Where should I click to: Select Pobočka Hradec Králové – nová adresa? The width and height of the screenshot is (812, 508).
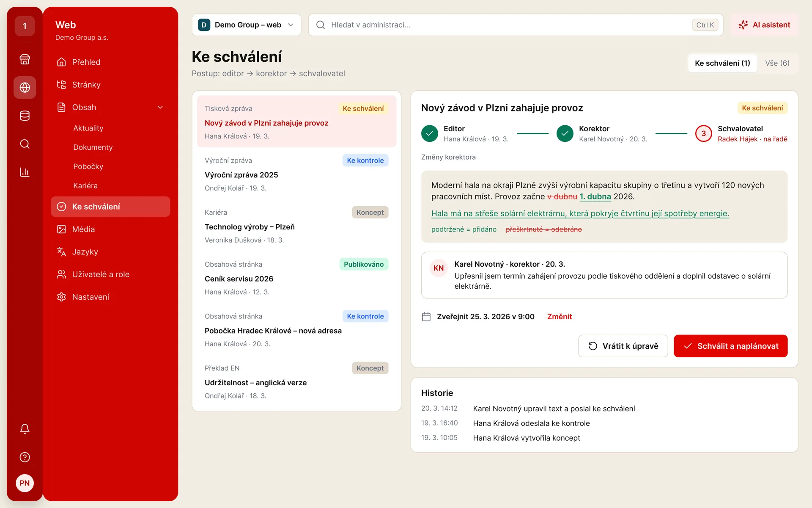click(296, 330)
